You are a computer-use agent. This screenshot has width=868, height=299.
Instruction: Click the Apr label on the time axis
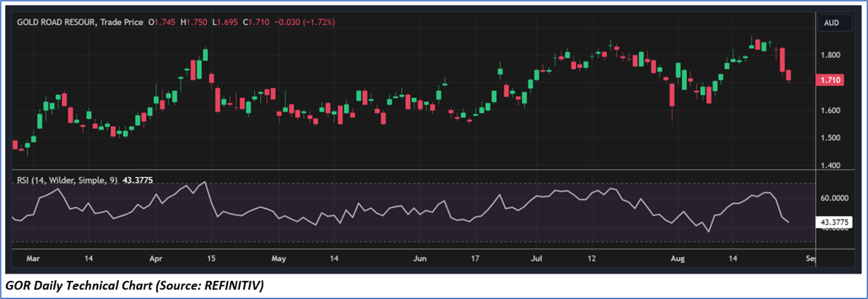coord(156,258)
